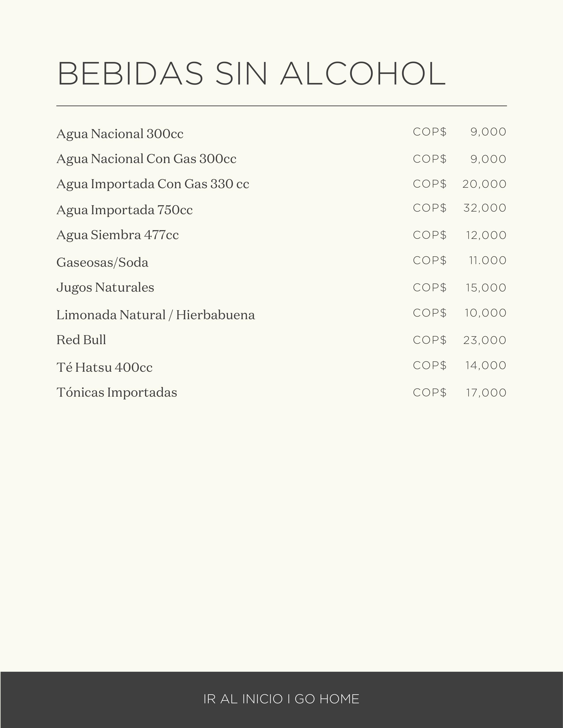Click Agua Importada Con Gas 330 cc
The width and height of the screenshot is (563, 728).
[152, 184]
